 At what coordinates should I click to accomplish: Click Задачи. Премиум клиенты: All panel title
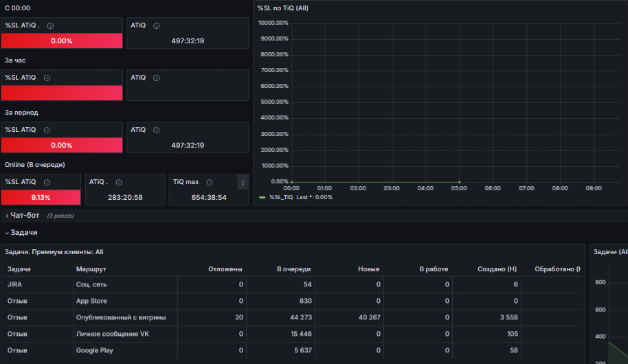(54, 252)
